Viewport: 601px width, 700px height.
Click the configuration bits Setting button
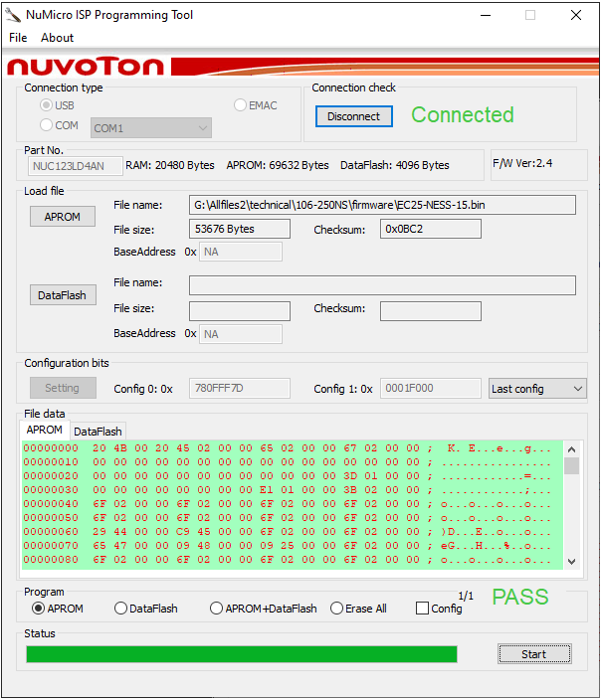click(x=63, y=388)
